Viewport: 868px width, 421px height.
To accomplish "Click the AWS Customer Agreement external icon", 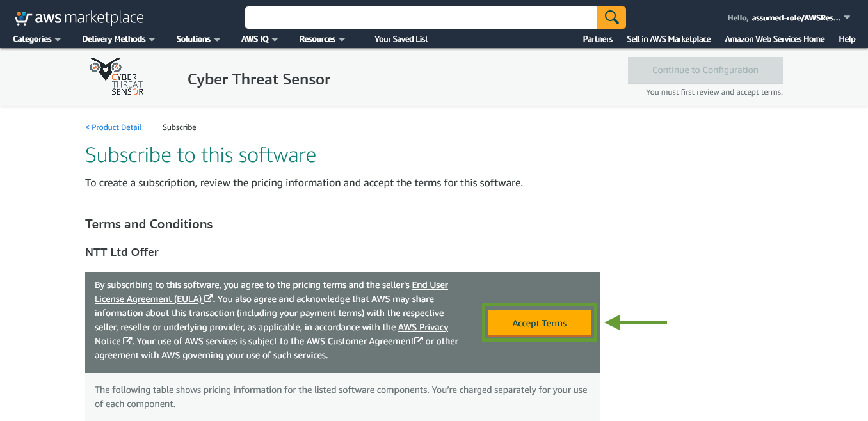I will pyautogui.click(x=419, y=341).
